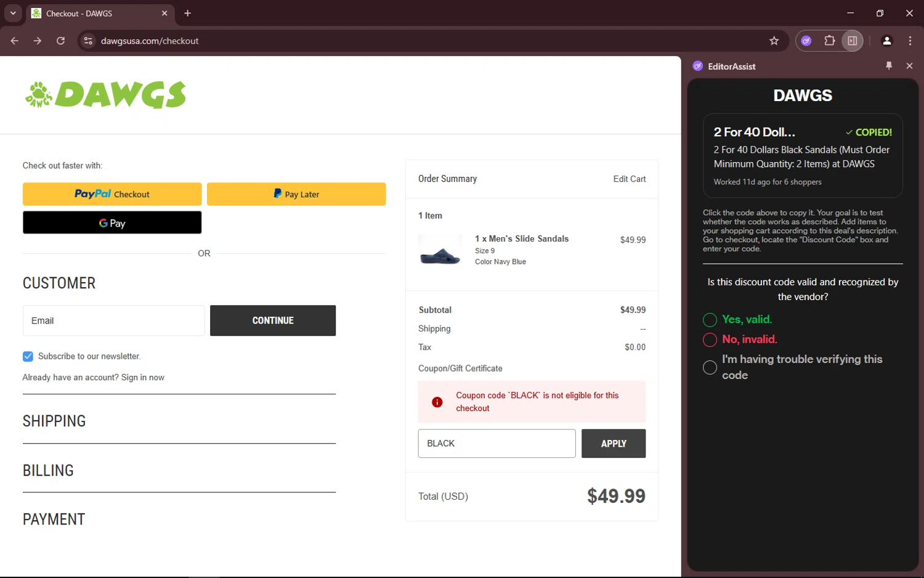
Task: Open the Edit Cart link
Action: coord(630,179)
